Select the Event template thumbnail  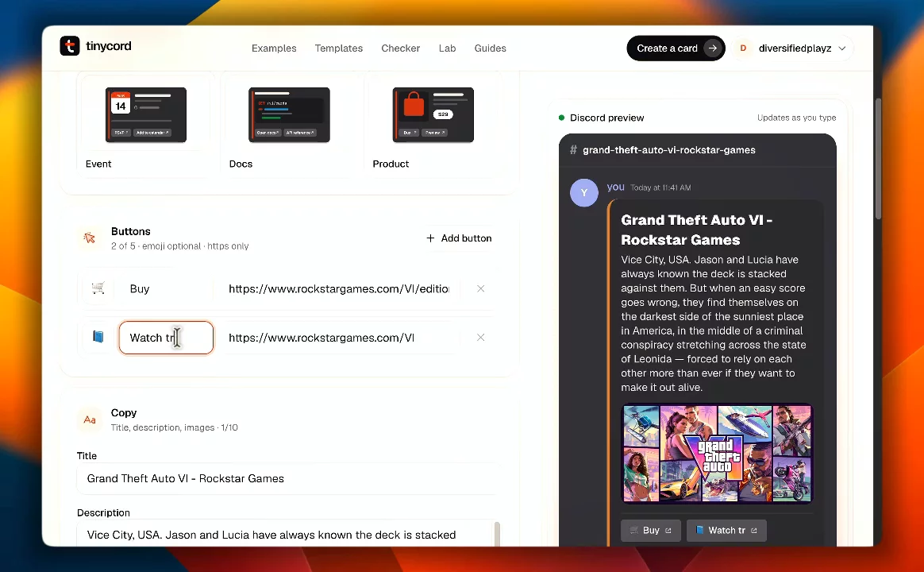coord(145,115)
